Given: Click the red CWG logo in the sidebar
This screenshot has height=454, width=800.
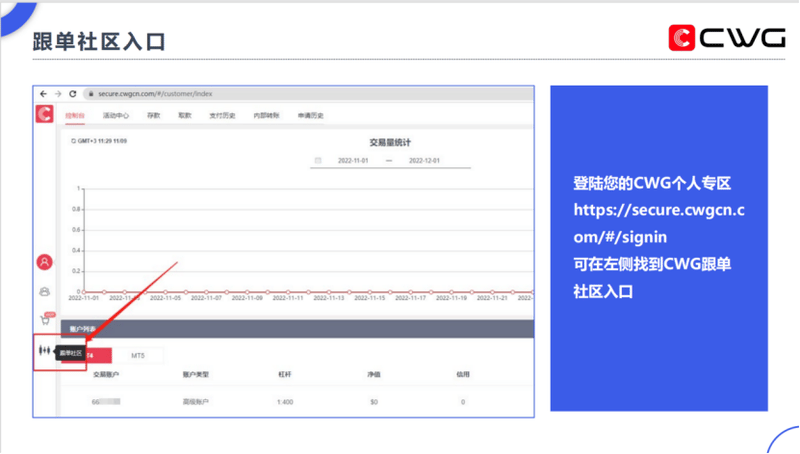Looking at the screenshot, I should click(44, 113).
